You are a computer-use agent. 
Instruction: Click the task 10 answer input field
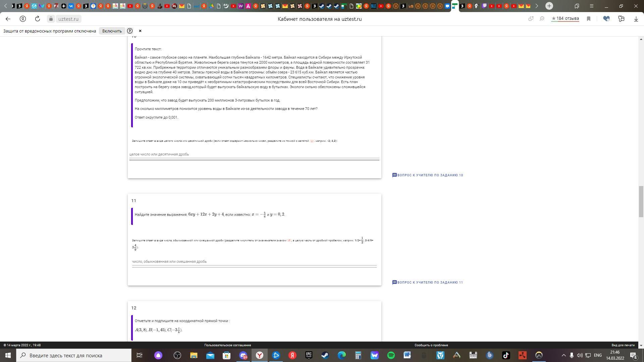tap(254, 154)
